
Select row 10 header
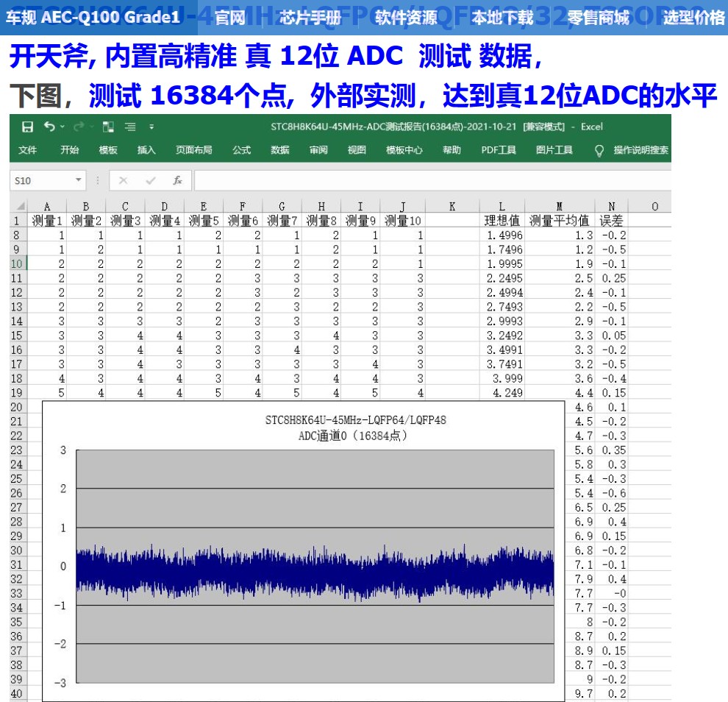point(17,264)
